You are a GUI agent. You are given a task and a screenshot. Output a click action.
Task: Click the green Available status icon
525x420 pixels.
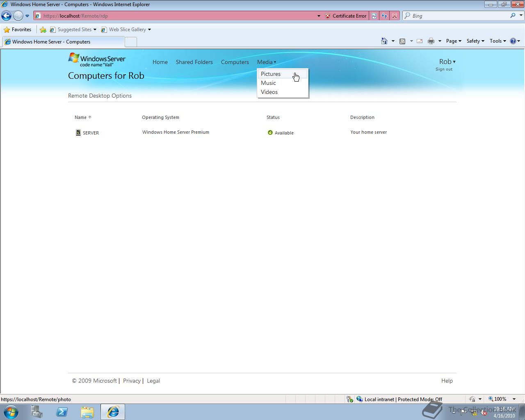tap(270, 132)
